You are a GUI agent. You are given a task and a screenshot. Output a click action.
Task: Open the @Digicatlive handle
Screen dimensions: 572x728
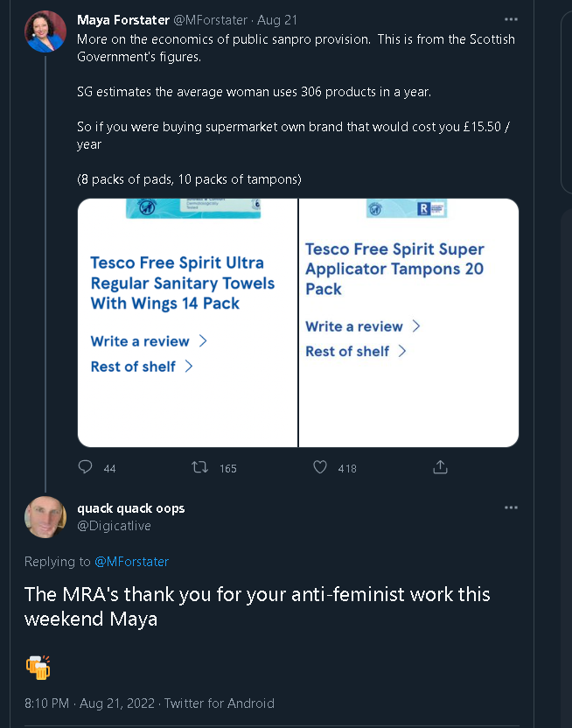pos(114,526)
